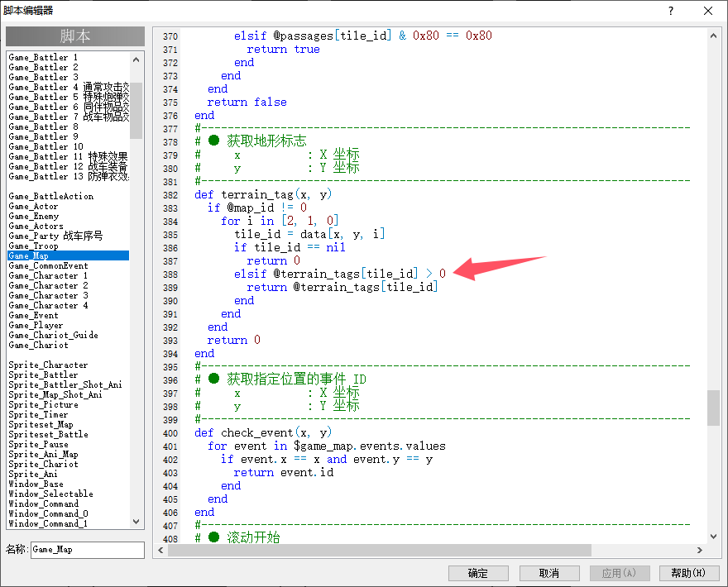Click script list scroll down arrow
728x587 pixels.
pyautogui.click(x=136, y=522)
